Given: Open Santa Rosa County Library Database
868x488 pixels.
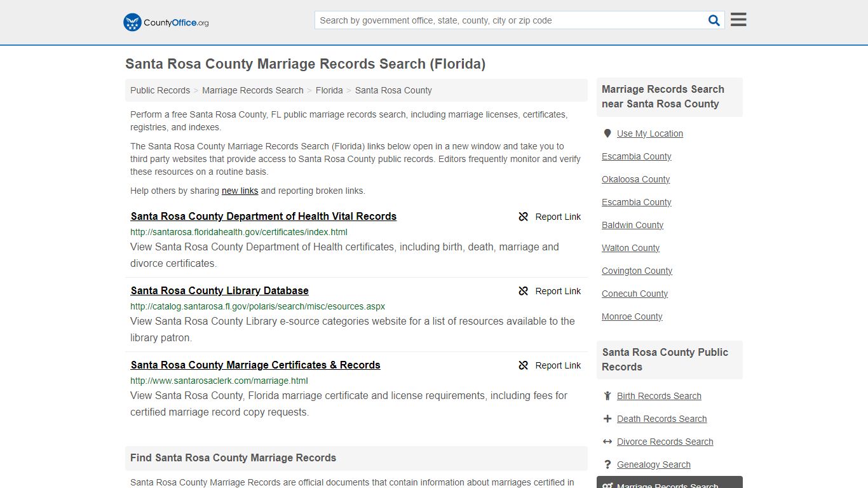Looking at the screenshot, I should [x=220, y=290].
